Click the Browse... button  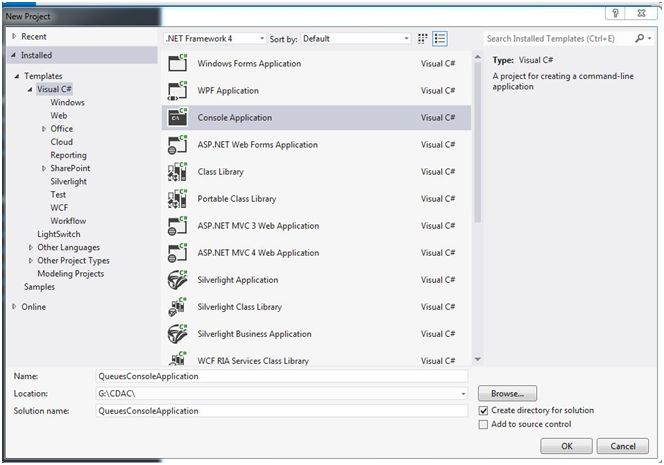point(507,393)
